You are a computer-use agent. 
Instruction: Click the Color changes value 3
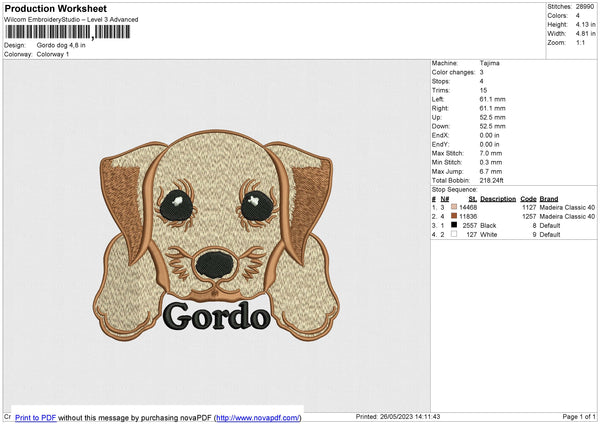481,72
